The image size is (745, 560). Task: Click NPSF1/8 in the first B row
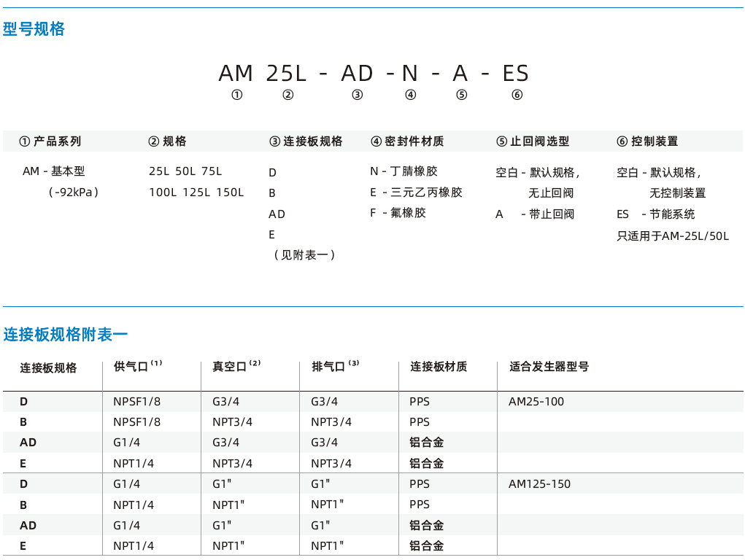coord(137,422)
